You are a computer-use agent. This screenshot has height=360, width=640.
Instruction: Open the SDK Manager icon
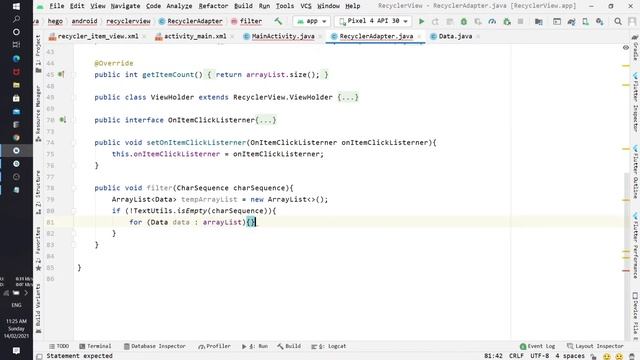600,21
